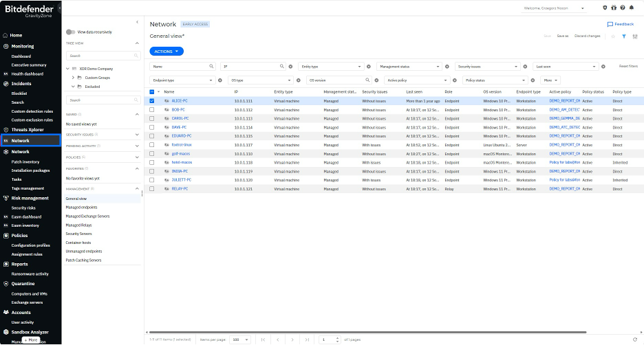Go to last page of results
The width and height of the screenshot is (644, 345).
(x=307, y=340)
